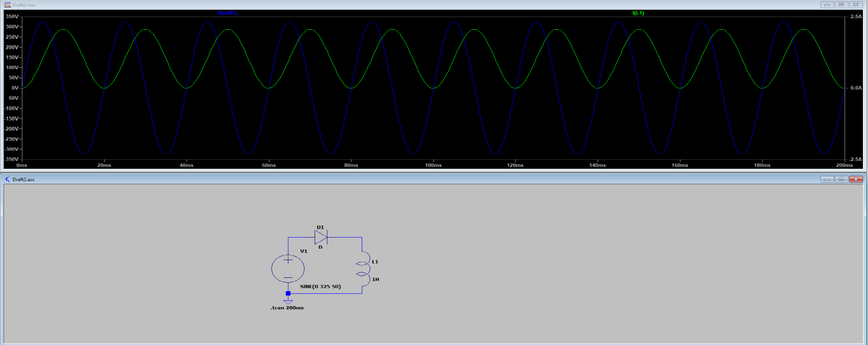868x345 pixels.
Task: Click the '120ms' time axis label
Action: coord(515,165)
